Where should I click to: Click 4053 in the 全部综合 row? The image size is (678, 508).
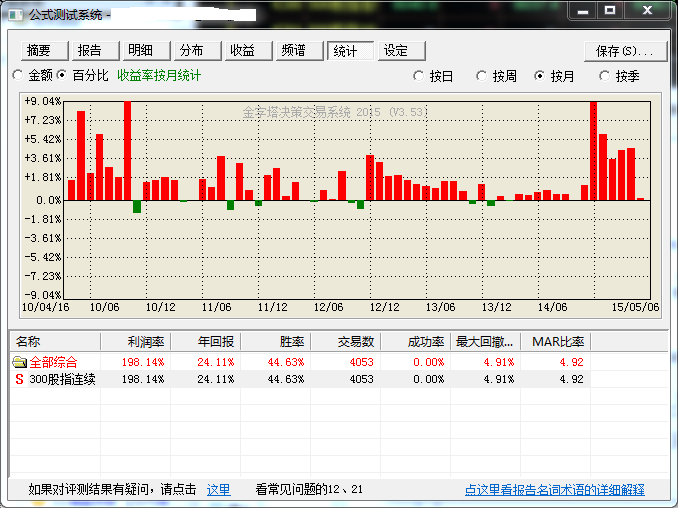pos(361,362)
